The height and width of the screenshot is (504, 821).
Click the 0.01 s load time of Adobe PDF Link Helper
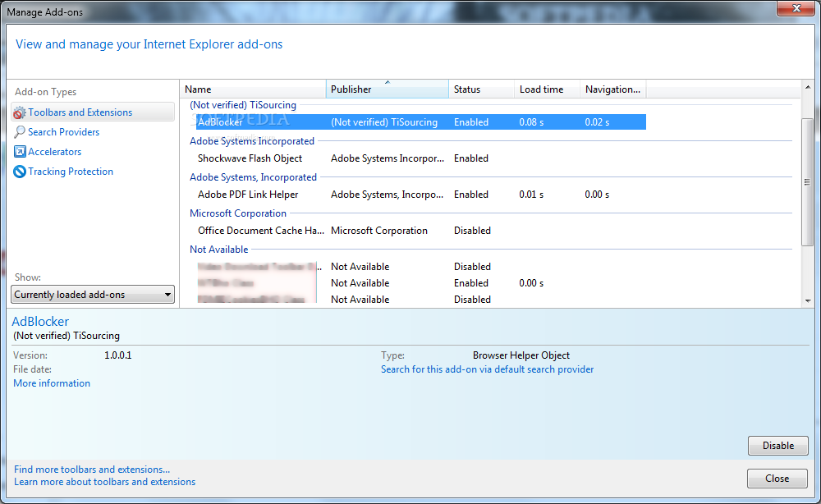531,195
